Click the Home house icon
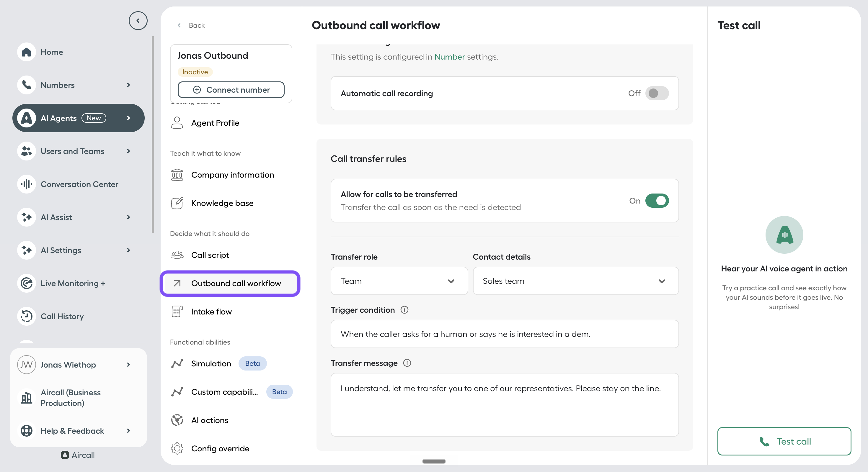This screenshot has height=472, width=868. pos(26,52)
